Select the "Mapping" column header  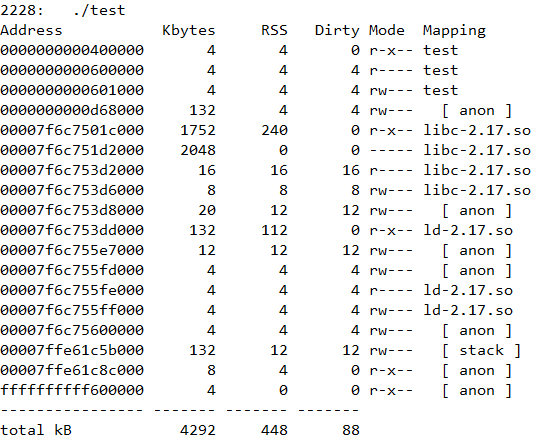tap(454, 30)
